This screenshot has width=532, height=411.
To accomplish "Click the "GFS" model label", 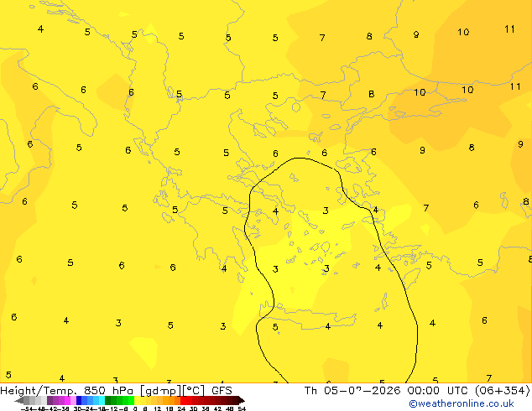I will tap(222, 391).
